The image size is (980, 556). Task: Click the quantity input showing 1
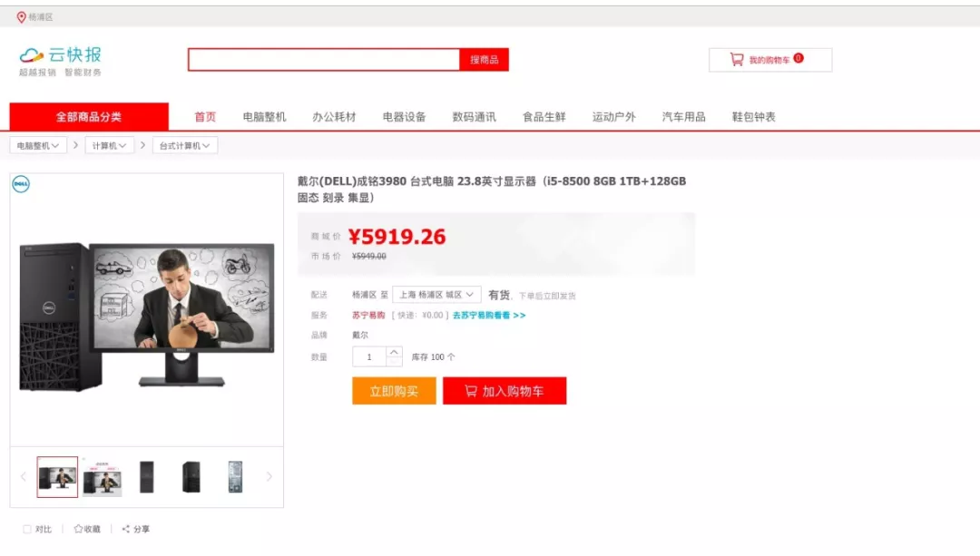click(x=368, y=356)
